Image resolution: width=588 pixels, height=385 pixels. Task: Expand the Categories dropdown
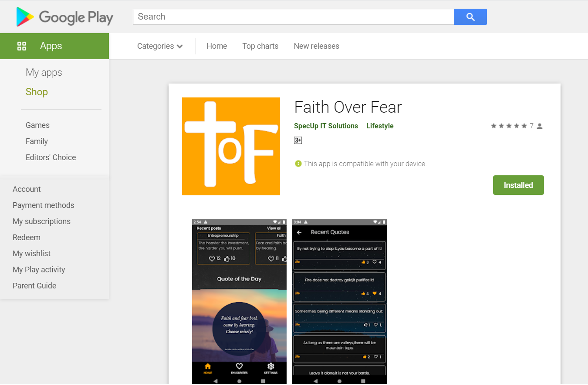[x=159, y=46]
